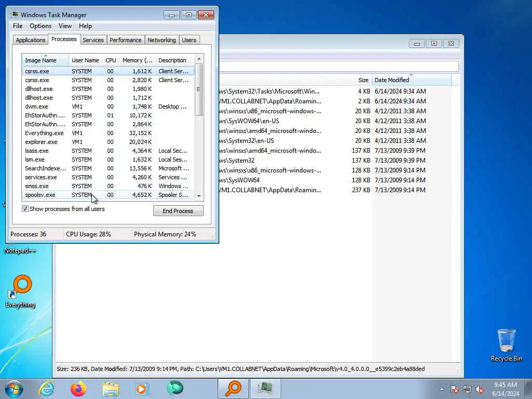Sort Everything results by Date Modified
This screenshot has width=532, height=399.
(411, 79)
